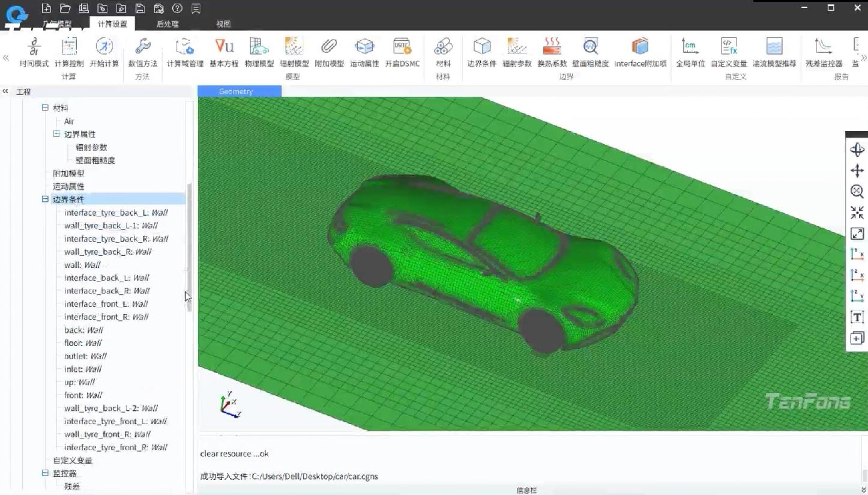Open the 时间模式 time mode tool
This screenshot has height=495, width=868.
point(34,52)
